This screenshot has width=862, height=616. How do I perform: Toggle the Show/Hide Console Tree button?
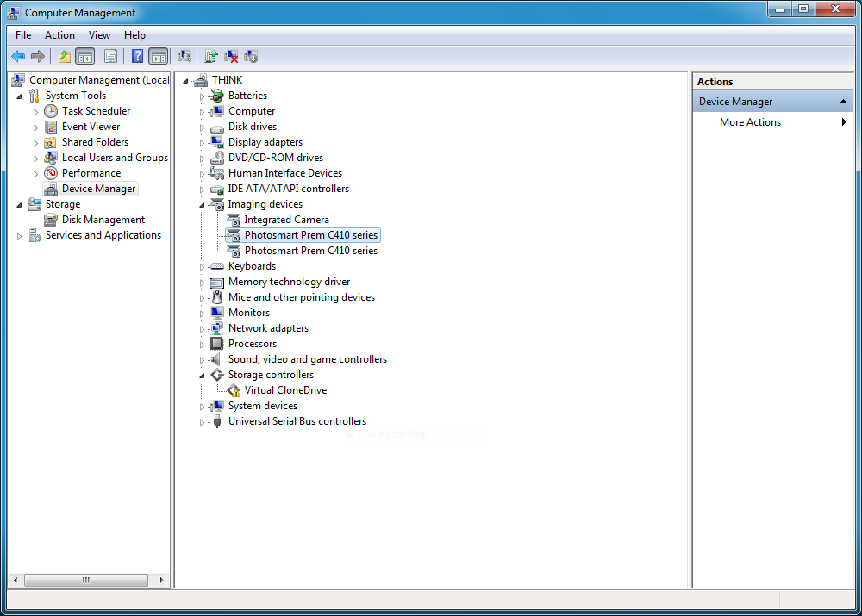point(84,57)
